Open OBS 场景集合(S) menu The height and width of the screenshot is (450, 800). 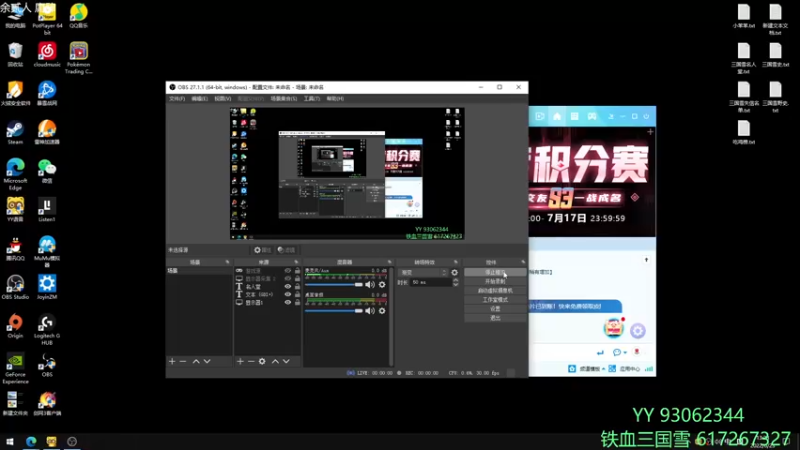[x=284, y=98]
